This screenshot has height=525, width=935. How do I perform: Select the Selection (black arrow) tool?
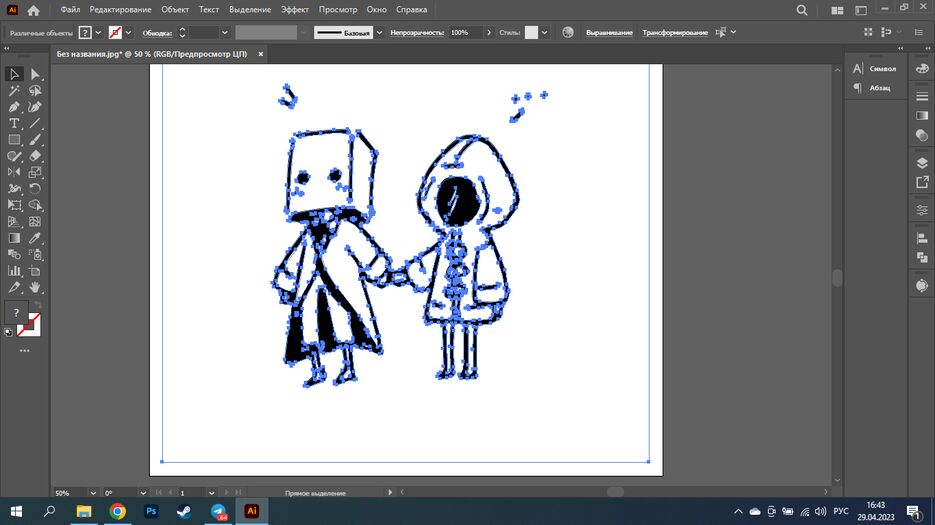pyautogui.click(x=14, y=74)
